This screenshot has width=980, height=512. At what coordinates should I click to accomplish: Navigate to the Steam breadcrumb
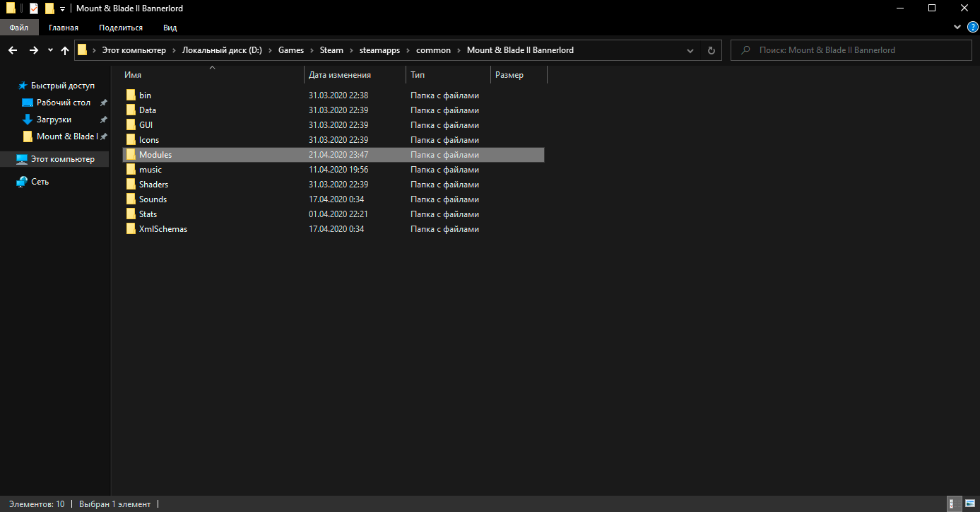[x=331, y=50]
